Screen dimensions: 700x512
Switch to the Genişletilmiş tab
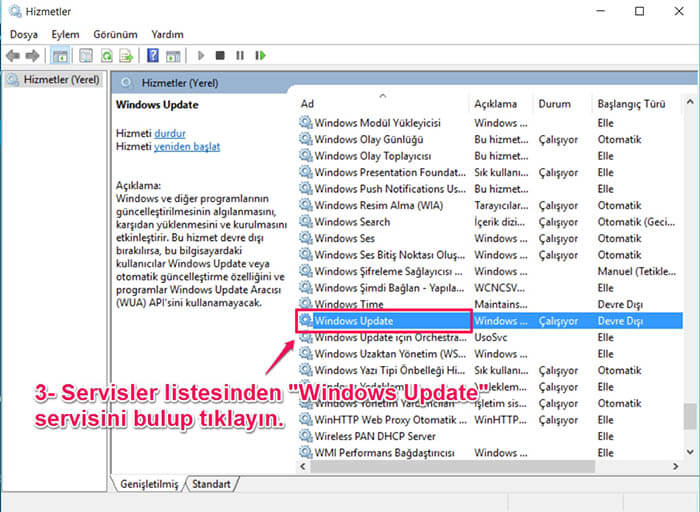pos(149,484)
